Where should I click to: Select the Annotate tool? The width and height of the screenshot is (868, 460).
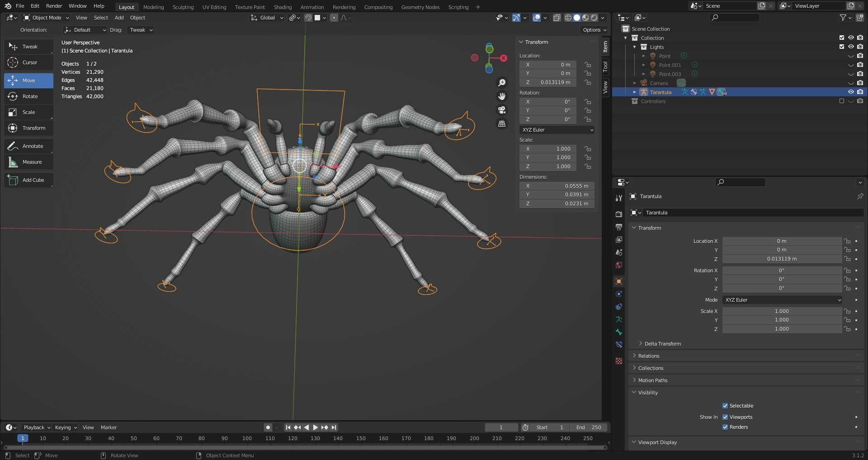pyautogui.click(x=28, y=146)
